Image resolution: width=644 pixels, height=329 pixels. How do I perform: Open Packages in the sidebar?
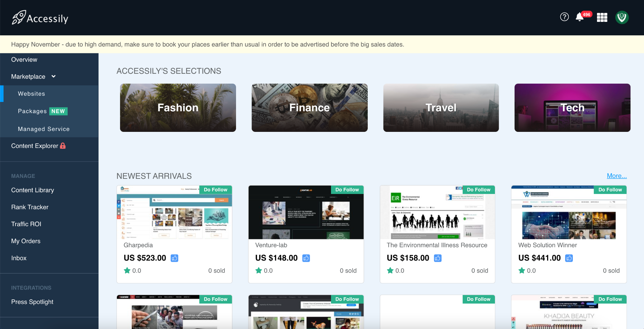(32, 111)
